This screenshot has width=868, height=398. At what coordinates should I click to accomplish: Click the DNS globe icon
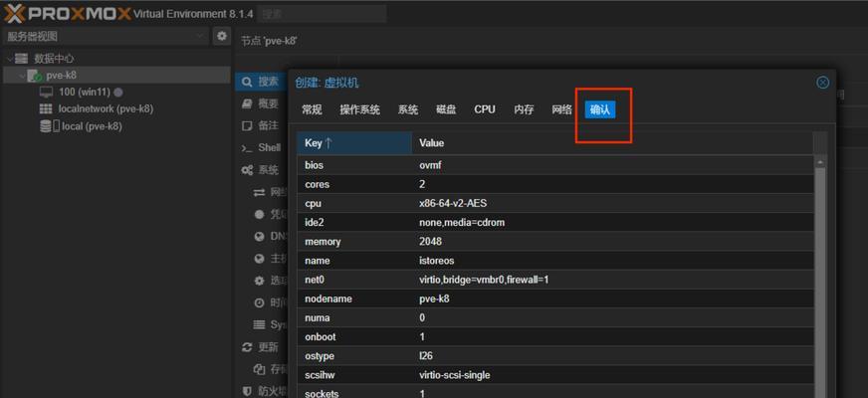(x=259, y=237)
